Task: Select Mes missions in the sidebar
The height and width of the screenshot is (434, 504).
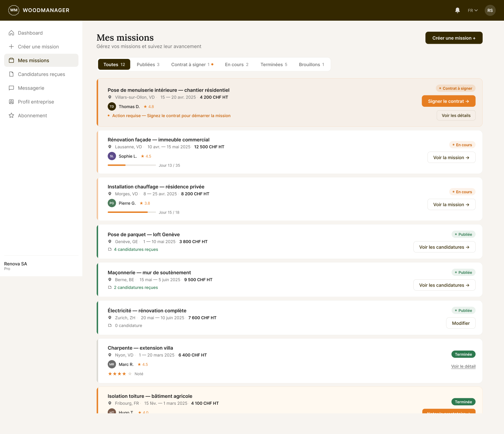Action: 41,60
